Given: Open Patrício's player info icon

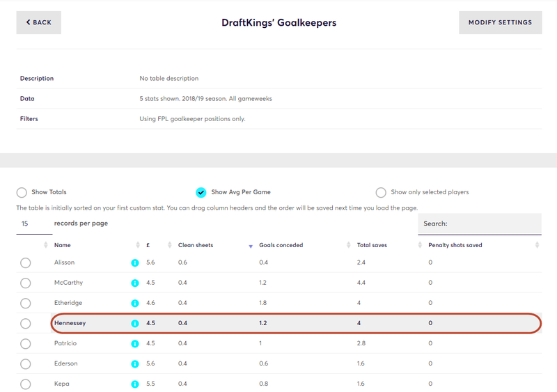Looking at the screenshot, I should 135,344.
